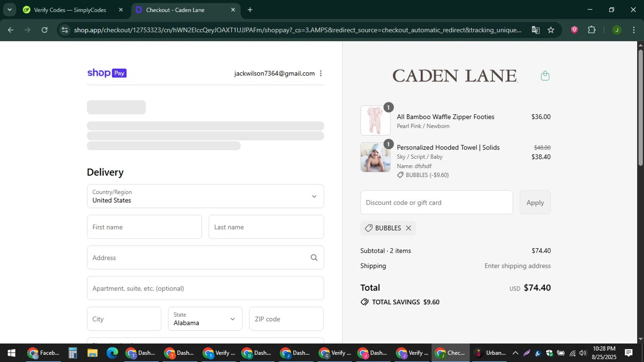The height and width of the screenshot is (362, 644).
Task: Click the Caden Lane store logo
Action: pyautogui.click(x=455, y=76)
